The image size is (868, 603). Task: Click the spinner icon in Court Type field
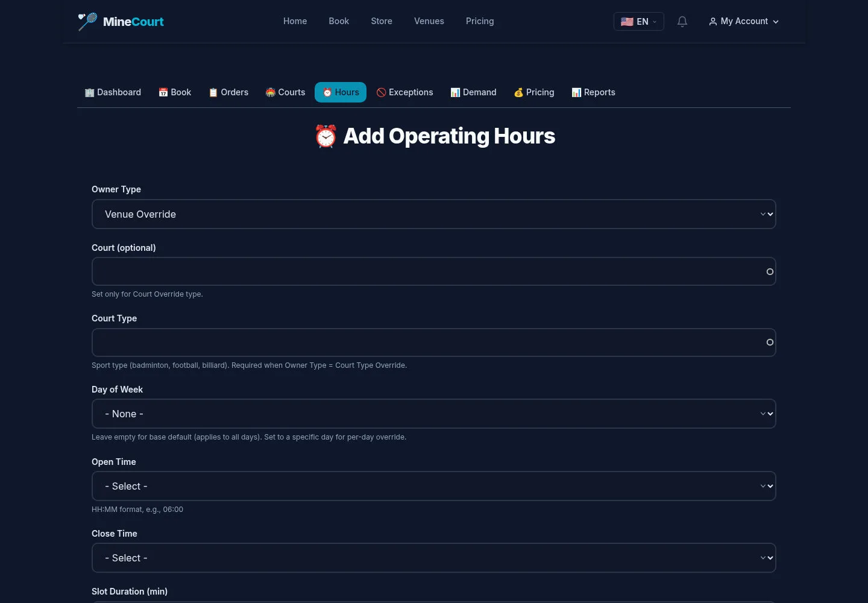pyautogui.click(x=770, y=343)
